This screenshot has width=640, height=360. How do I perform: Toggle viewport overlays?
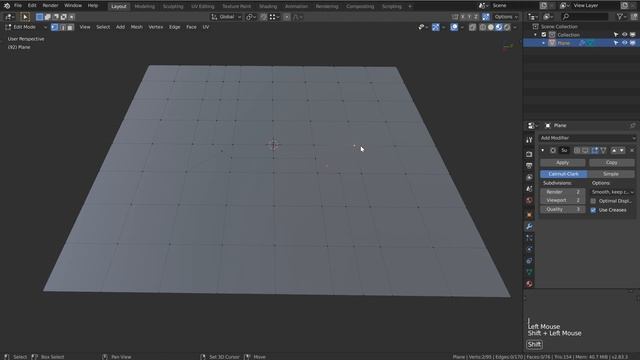(454, 27)
